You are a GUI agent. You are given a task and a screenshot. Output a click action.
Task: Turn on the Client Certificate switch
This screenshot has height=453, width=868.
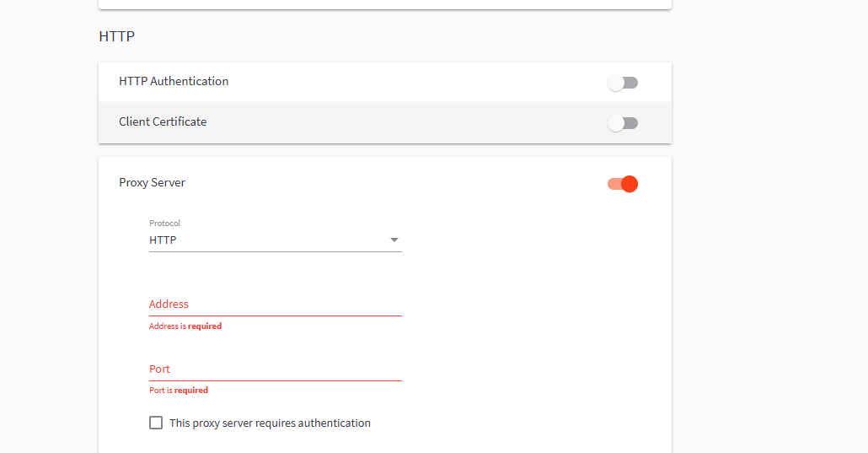[623, 123]
